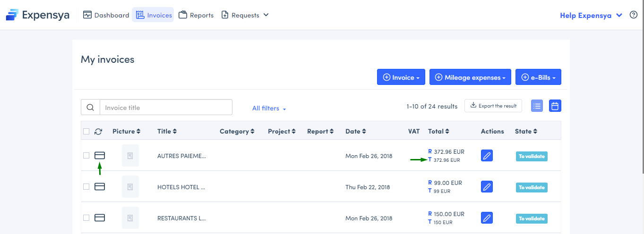644x234 pixels.
Task: Tick the select-all checkbox in header
Action: pyautogui.click(x=86, y=132)
